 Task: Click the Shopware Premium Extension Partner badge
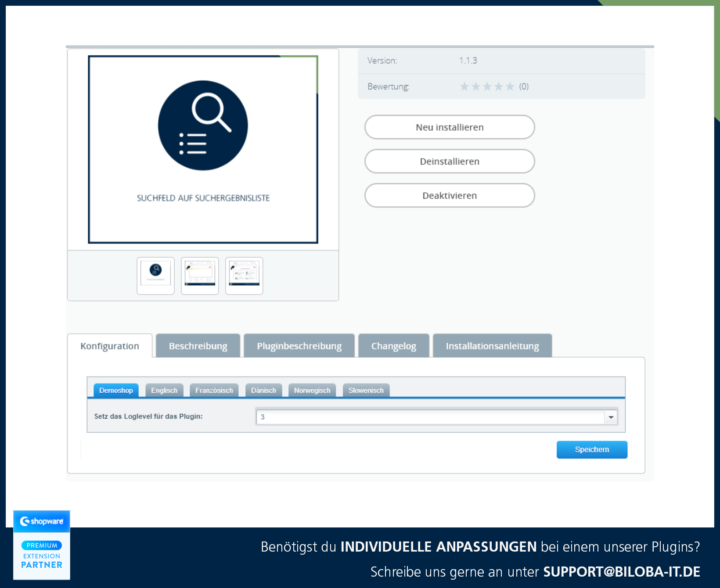pos(42,545)
